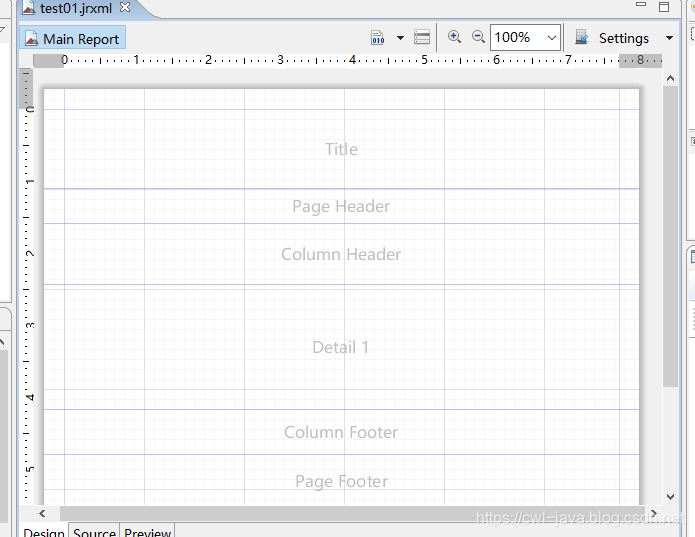Switch to the Design tab

44,531
